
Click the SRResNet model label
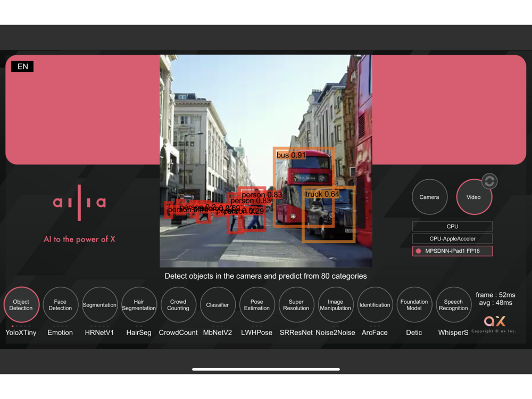click(296, 332)
